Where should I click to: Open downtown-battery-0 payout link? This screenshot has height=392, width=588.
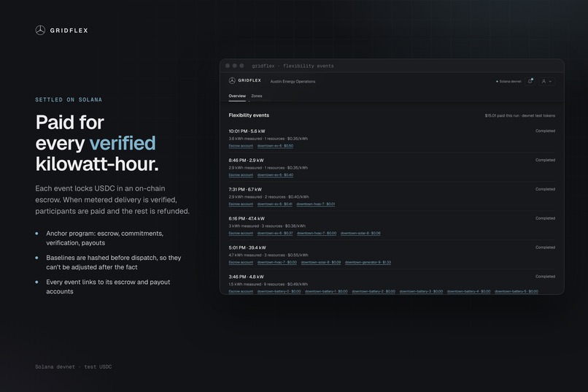(x=279, y=291)
